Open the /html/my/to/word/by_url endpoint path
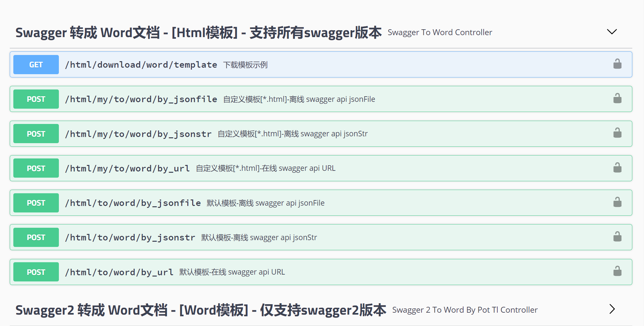Screen dimensions: 644x326 (x=127, y=169)
